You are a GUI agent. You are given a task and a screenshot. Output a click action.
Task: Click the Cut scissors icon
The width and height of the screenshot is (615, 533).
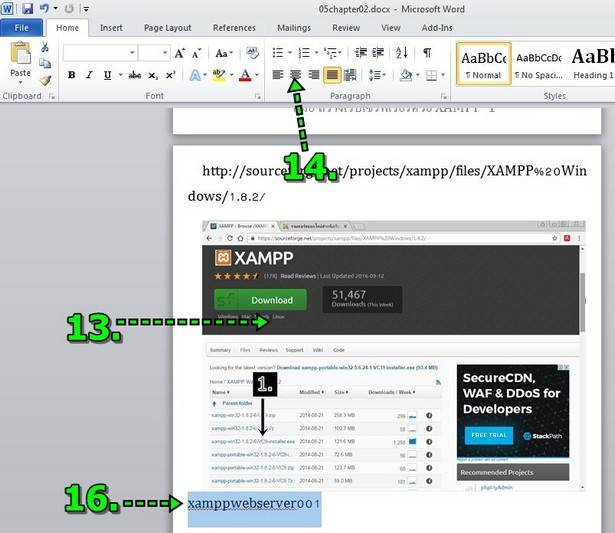click(45, 47)
